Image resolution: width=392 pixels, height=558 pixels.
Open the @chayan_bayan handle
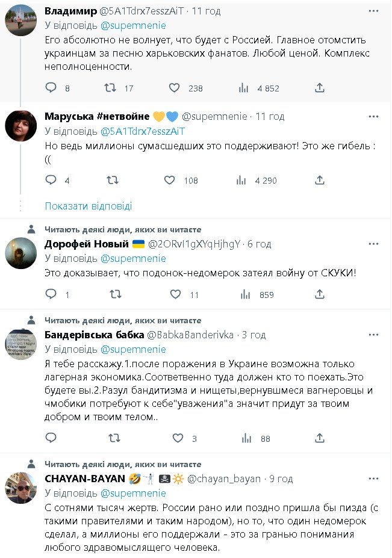pyautogui.click(x=226, y=479)
